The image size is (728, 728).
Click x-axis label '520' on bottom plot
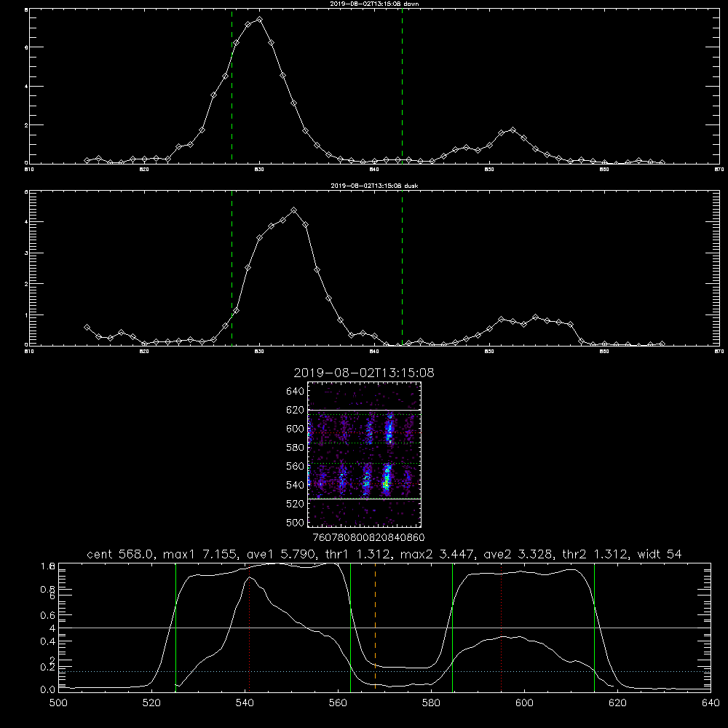[x=151, y=703]
